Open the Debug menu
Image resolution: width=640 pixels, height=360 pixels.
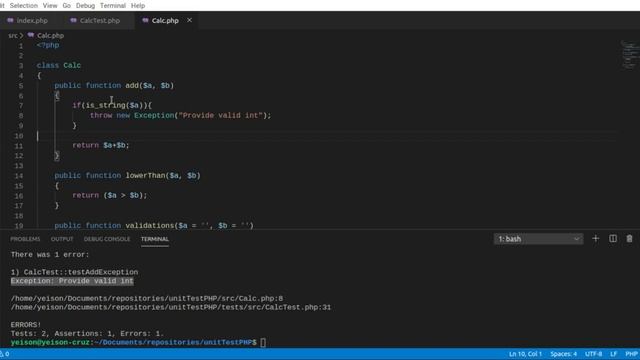85,6
